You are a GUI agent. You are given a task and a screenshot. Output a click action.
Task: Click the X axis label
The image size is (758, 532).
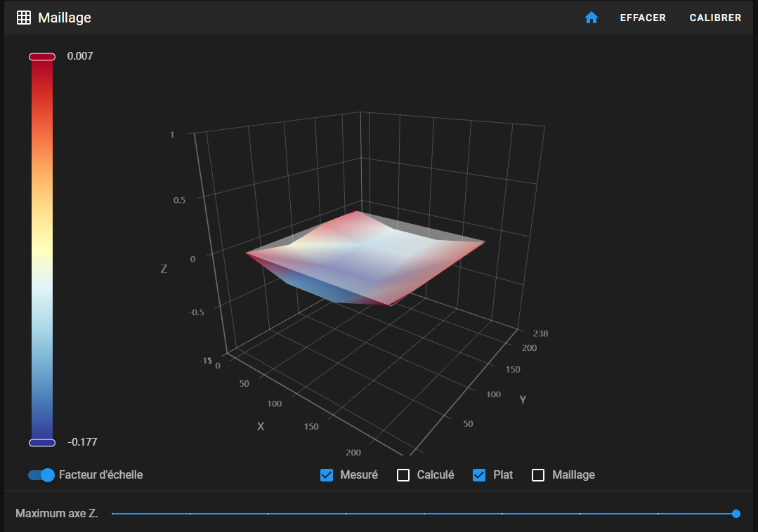[x=261, y=426]
